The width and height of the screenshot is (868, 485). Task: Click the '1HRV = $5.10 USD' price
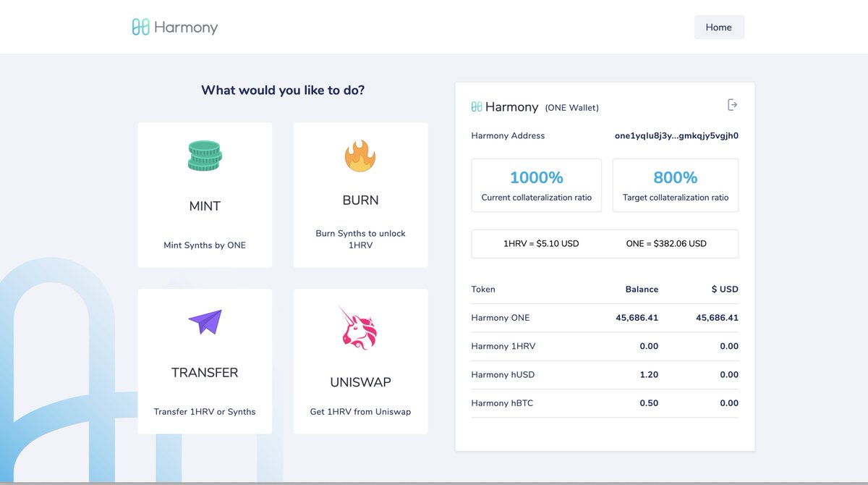click(x=541, y=244)
